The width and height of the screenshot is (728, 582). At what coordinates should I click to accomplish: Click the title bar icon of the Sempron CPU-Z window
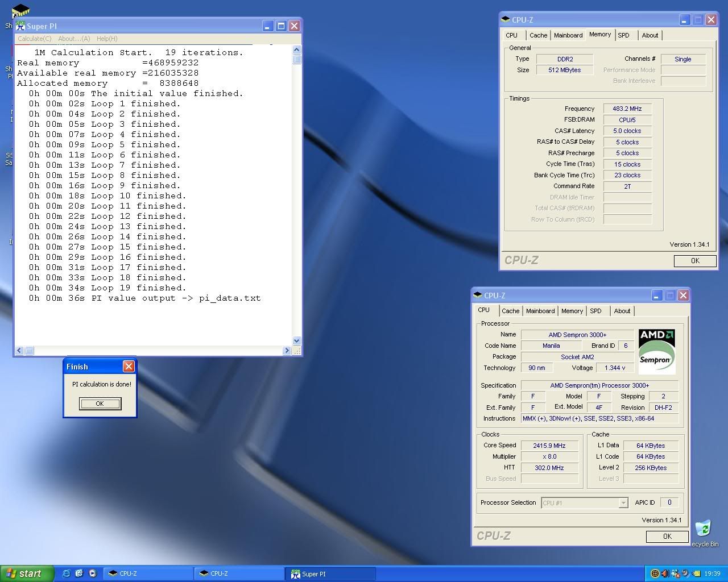(478, 295)
